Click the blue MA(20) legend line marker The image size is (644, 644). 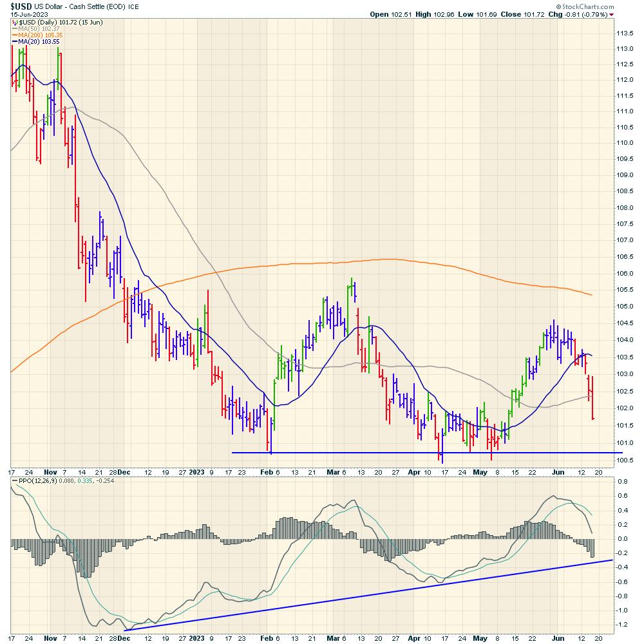pos(15,43)
